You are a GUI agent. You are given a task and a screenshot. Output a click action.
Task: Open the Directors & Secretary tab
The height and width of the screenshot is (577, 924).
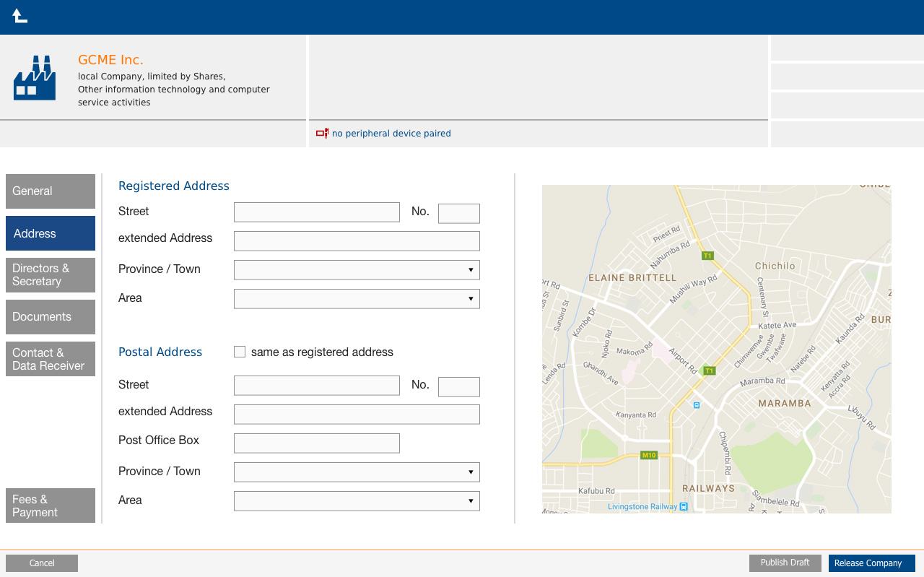51,275
